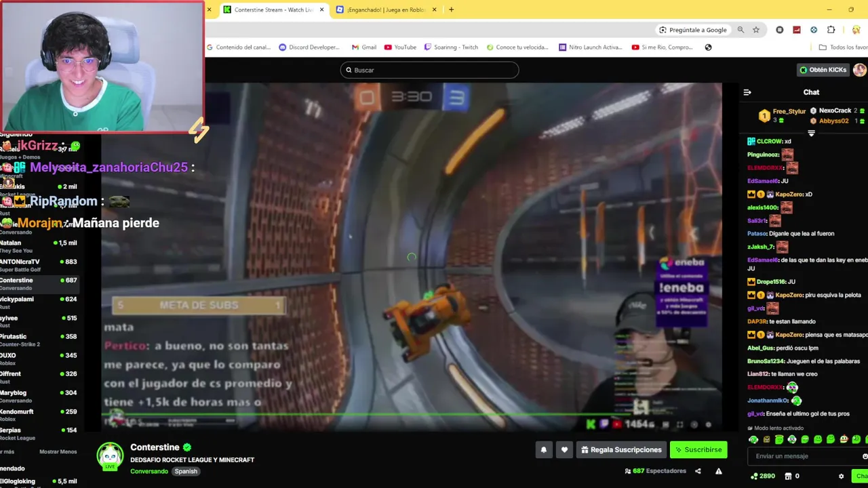868x488 pixels.
Task: Open the Soarinng - Twitch bookmark
Action: (451, 47)
